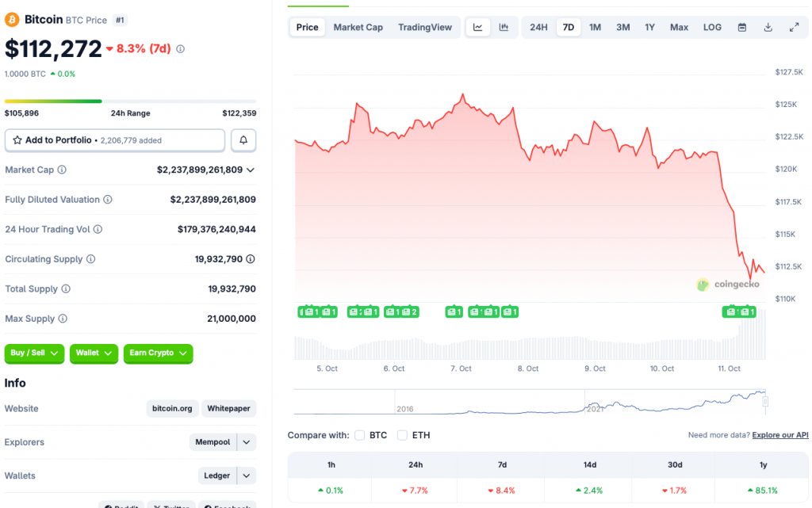This screenshot has height=508, width=812.
Task: Select the line chart icon
Action: 478,26
